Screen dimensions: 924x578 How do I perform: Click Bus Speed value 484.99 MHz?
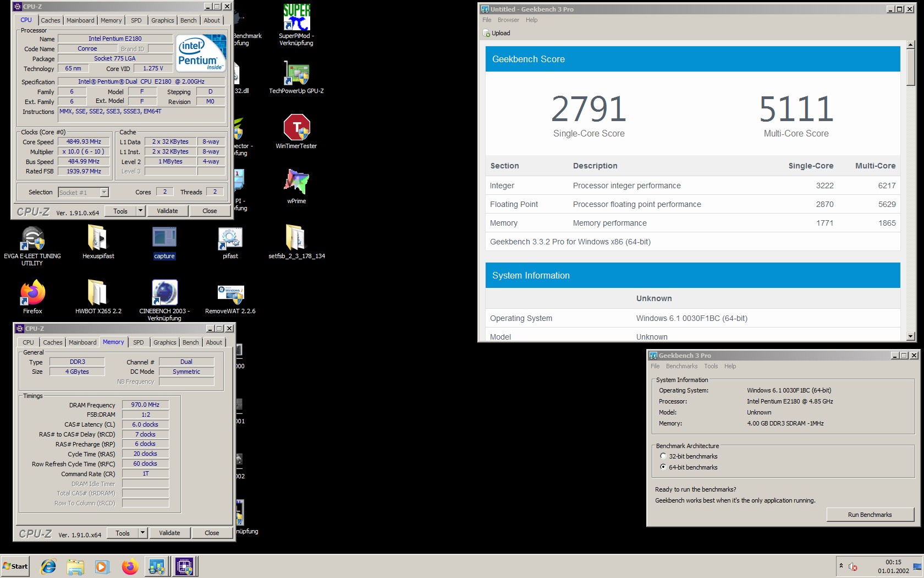[x=84, y=162]
